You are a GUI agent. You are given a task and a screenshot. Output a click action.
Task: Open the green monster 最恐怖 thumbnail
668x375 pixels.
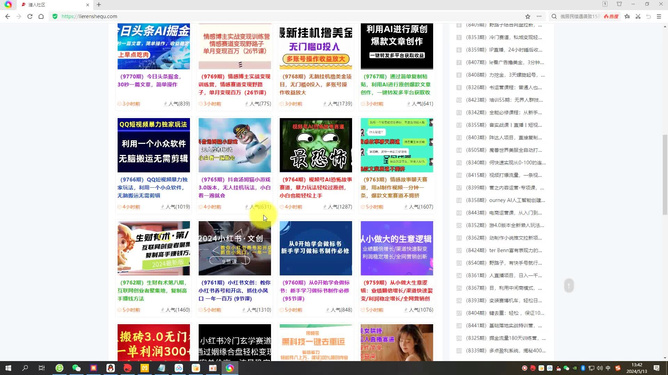point(316,145)
